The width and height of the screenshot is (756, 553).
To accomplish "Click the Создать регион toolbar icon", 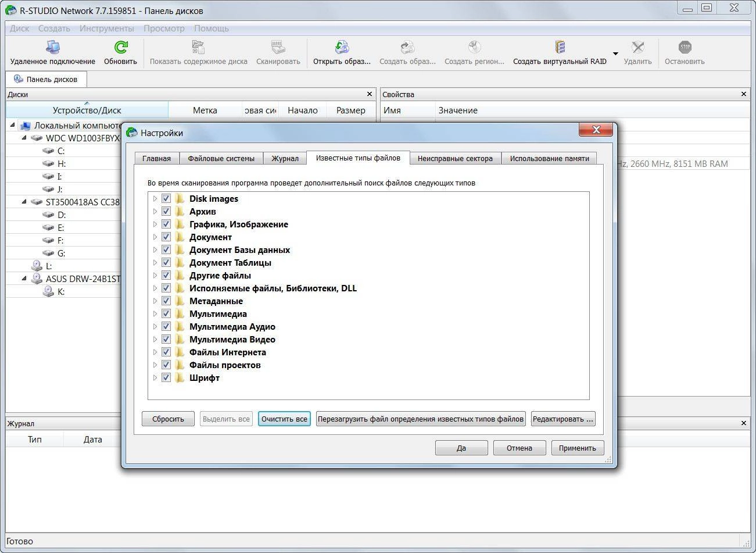I will (x=474, y=47).
